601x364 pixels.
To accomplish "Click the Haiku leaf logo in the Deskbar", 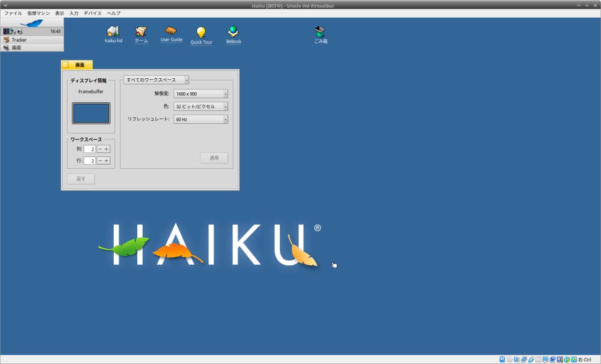I will click(32, 23).
